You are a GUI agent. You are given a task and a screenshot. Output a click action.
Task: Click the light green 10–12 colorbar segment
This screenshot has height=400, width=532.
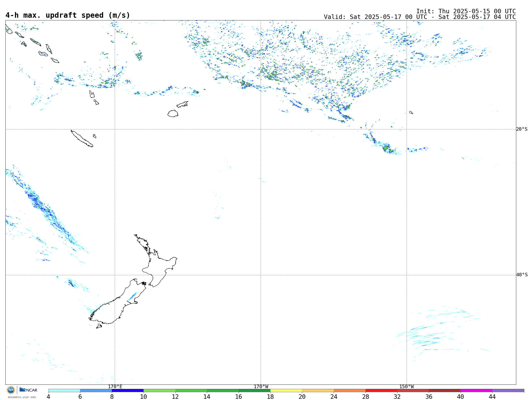point(159,391)
